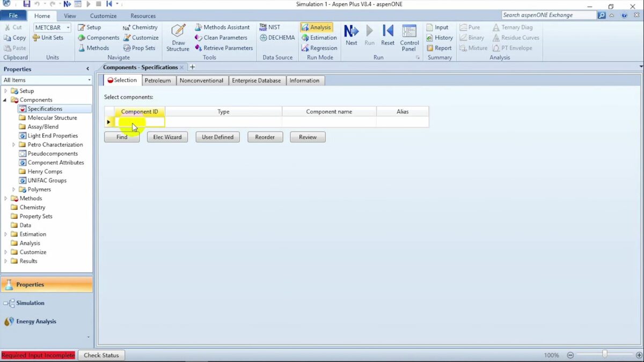Switch to the View ribbon tab
This screenshot has width=644, height=362.
coord(70,16)
